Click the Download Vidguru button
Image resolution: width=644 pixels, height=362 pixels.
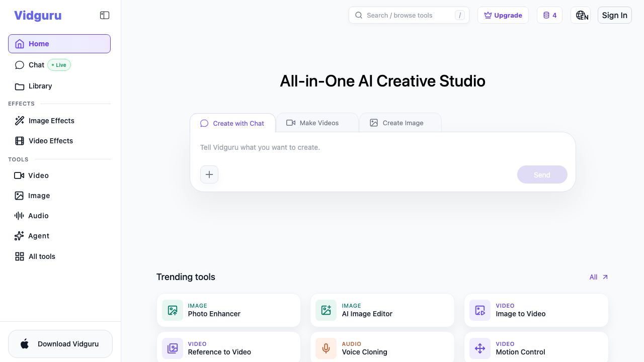pyautogui.click(x=60, y=344)
